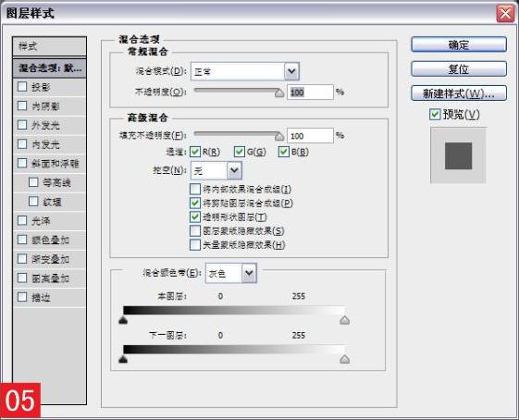Screen dimensions: 519x420
Task: Open the 混合颜色带 dropdown
Action: click(x=231, y=273)
